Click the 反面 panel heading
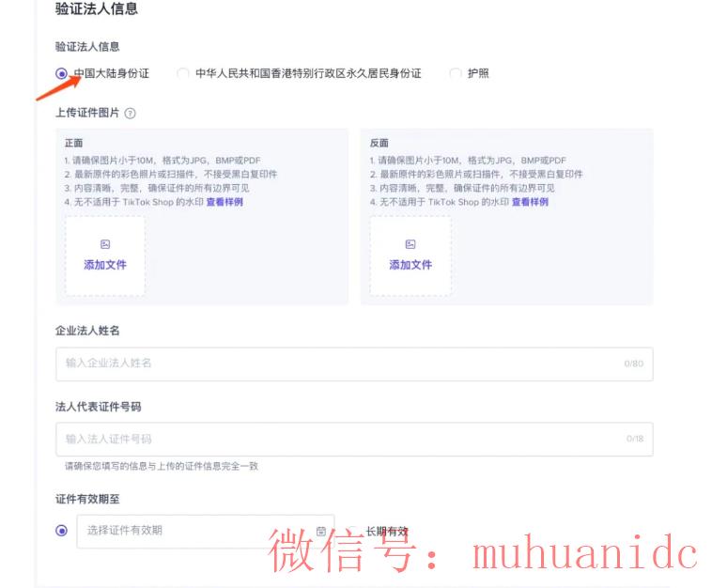This screenshot has width=712, height=588. pyautogui.click(x=379, y=143)
